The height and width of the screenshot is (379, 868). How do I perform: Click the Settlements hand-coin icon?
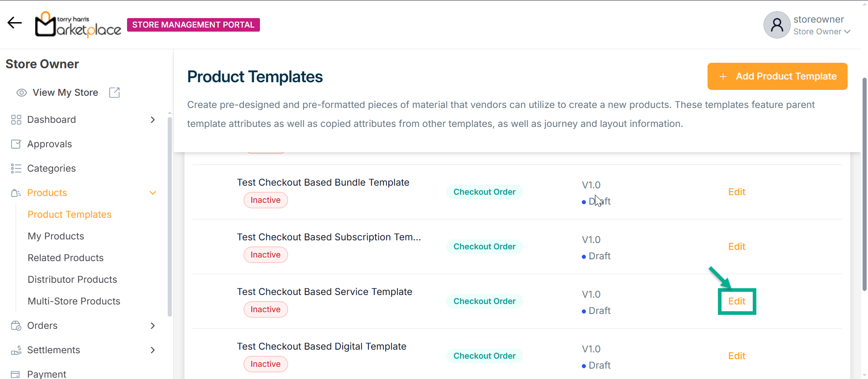tap(16, 350)
